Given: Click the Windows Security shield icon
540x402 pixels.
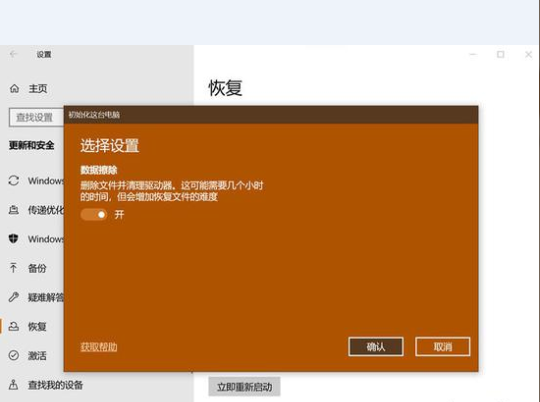Looking at the screenshot, I should [13, 239].
